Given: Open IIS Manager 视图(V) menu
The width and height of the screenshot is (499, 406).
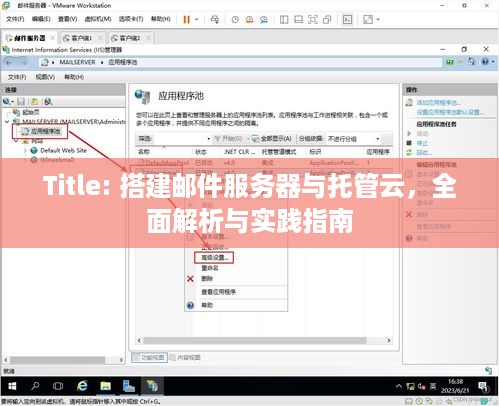Looking at the screenshot, I should (45, 77).
